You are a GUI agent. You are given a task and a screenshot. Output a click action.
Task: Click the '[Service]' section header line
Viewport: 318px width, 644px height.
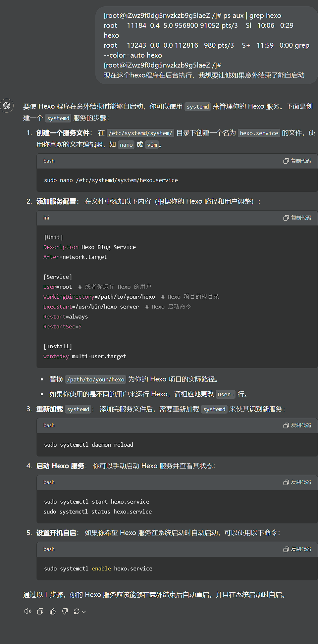coord(58,277)
